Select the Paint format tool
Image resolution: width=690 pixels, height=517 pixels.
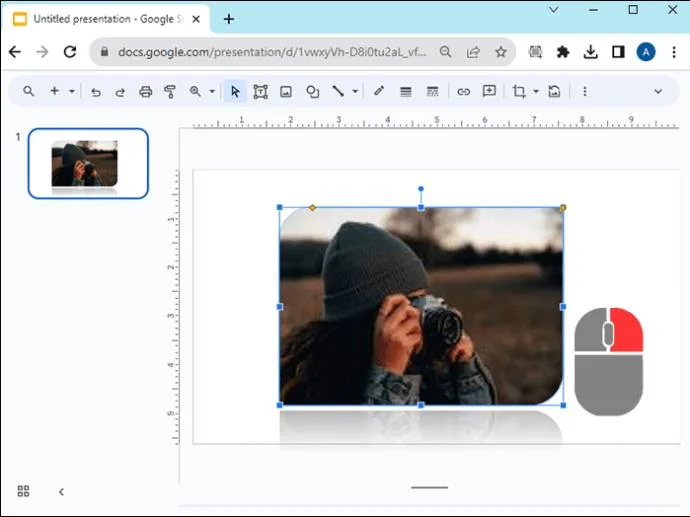pyautogui.click(x=170, y=91)
